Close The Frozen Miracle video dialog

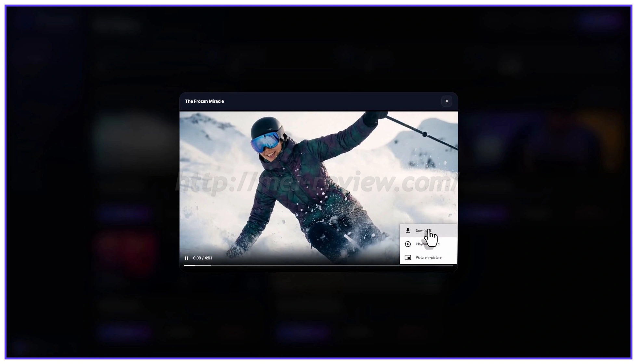point(447,101)
